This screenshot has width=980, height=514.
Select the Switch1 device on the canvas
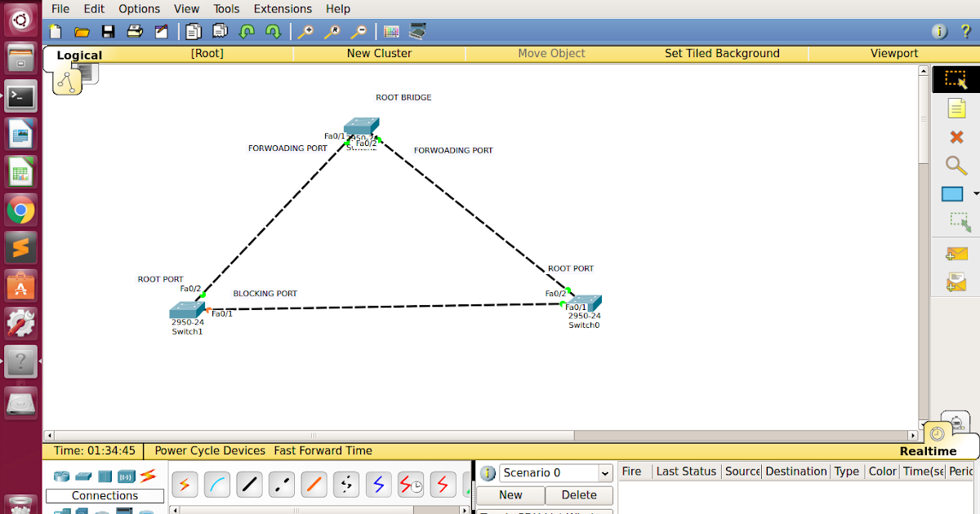[x=186, y=308]
